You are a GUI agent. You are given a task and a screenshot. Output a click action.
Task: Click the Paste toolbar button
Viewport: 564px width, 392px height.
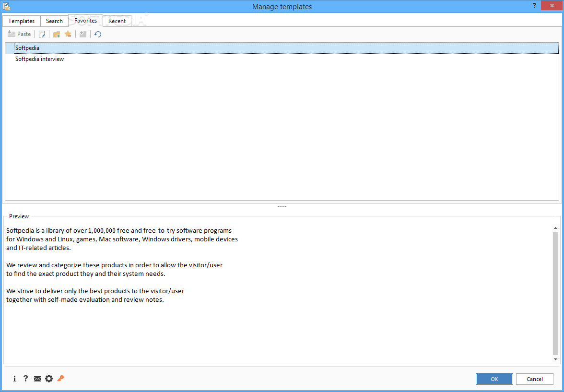click(19, 34)
